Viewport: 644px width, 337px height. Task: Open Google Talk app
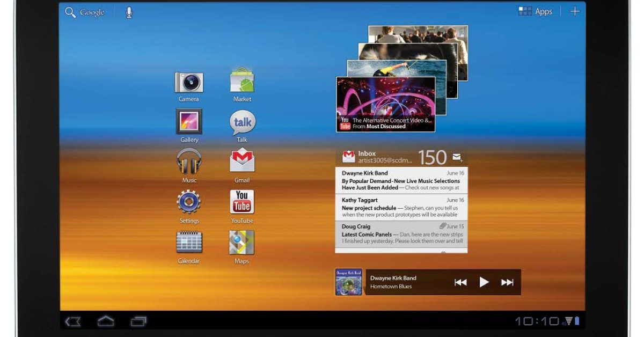pos(242,123)
